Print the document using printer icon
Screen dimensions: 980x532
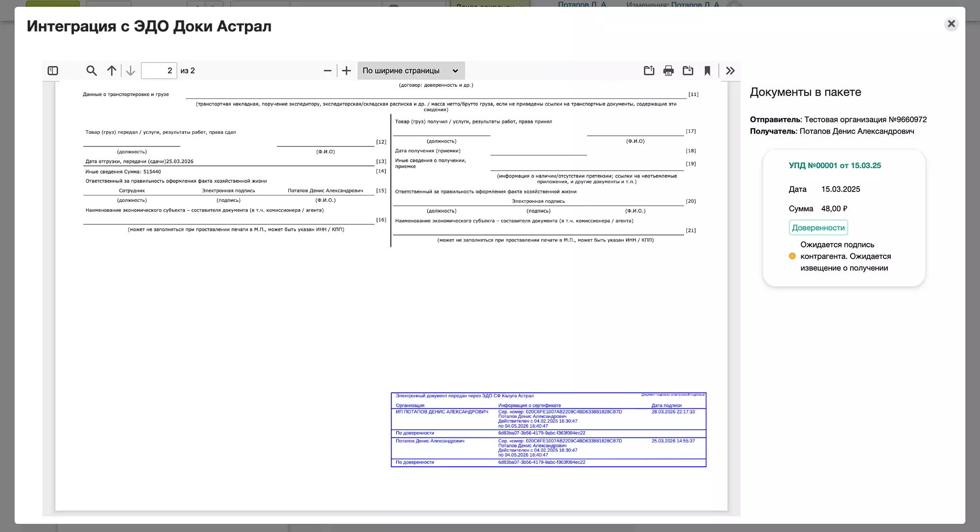coord(668,71)
